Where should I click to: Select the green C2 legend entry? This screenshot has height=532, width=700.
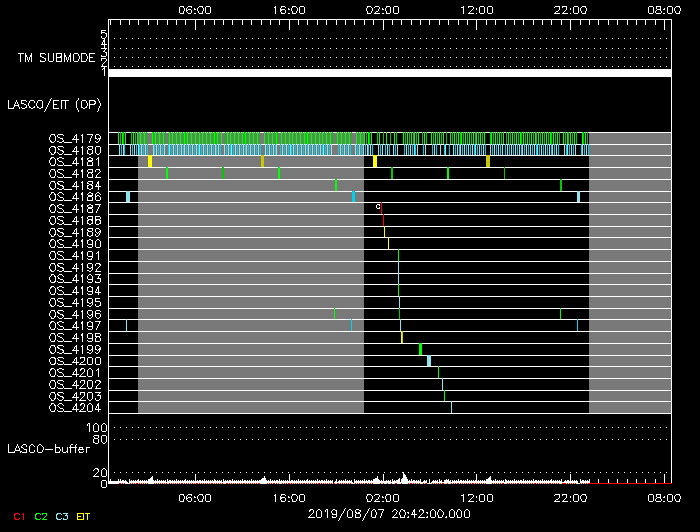click(x=41, y=516)
